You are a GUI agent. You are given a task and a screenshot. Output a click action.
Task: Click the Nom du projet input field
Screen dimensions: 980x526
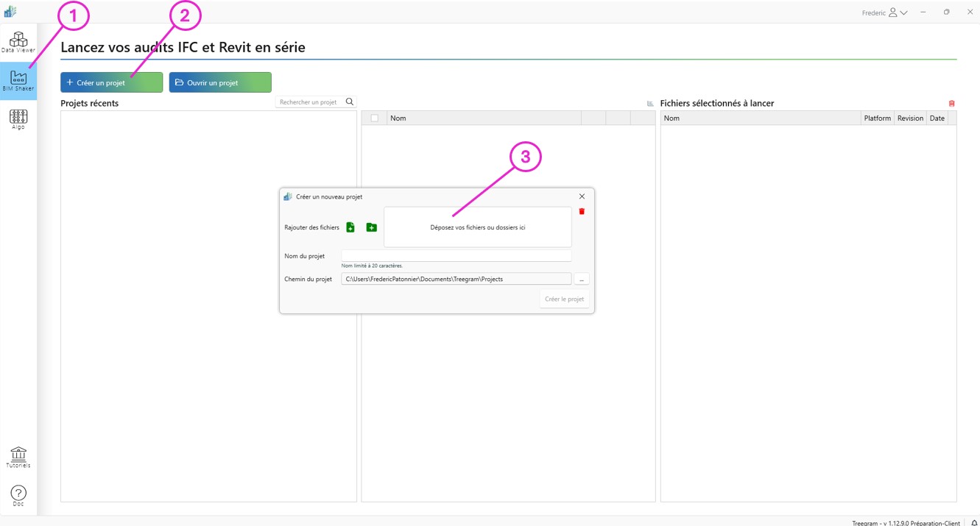(456, 255)
